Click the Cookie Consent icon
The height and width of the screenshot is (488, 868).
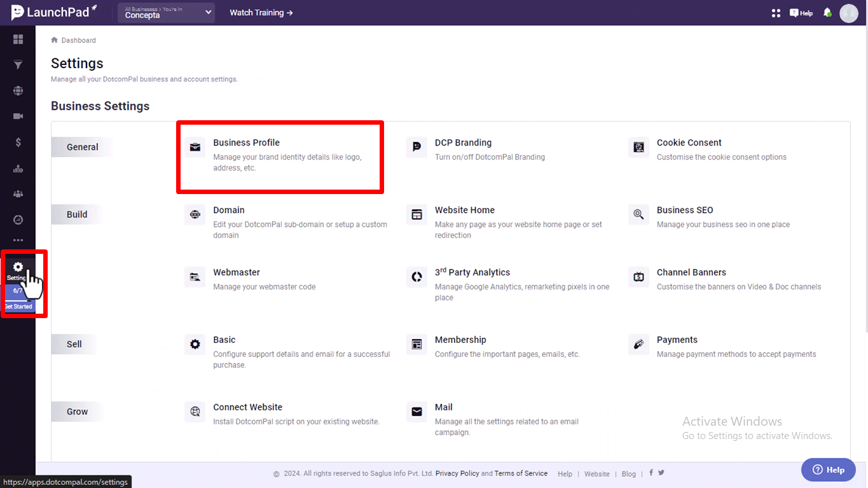tap(638, 147)
